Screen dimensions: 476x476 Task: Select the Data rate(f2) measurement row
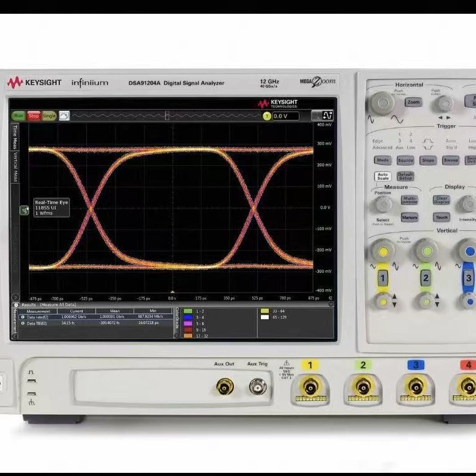tap(95, 317)
